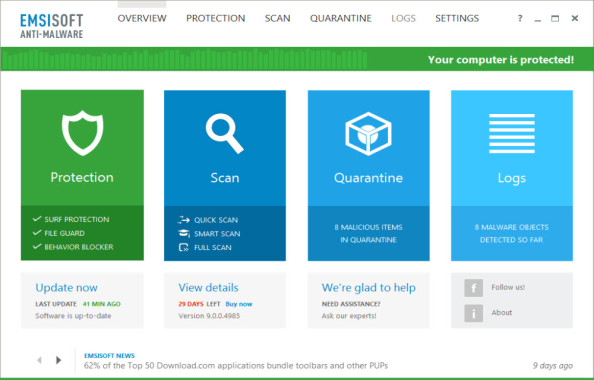Open the Settings tab
Image resolution: width=594 pixels, height=380 pixels.
click(457, 18)
